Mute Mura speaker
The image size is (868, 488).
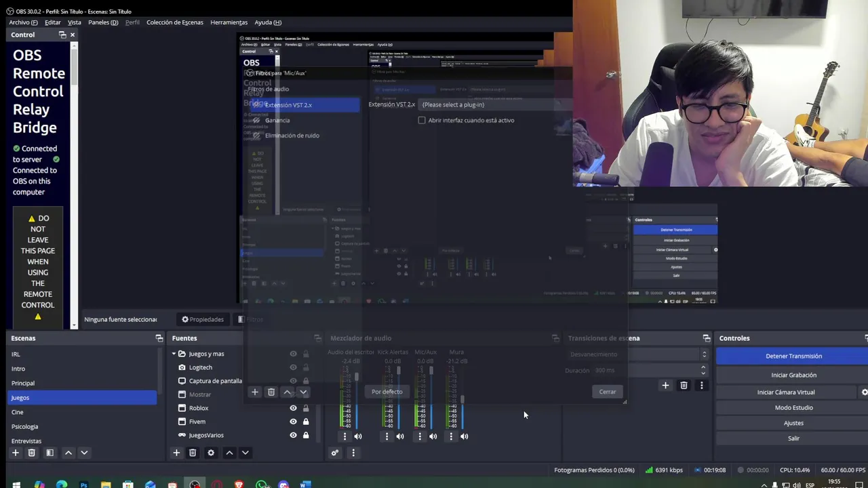click(465, 436)
